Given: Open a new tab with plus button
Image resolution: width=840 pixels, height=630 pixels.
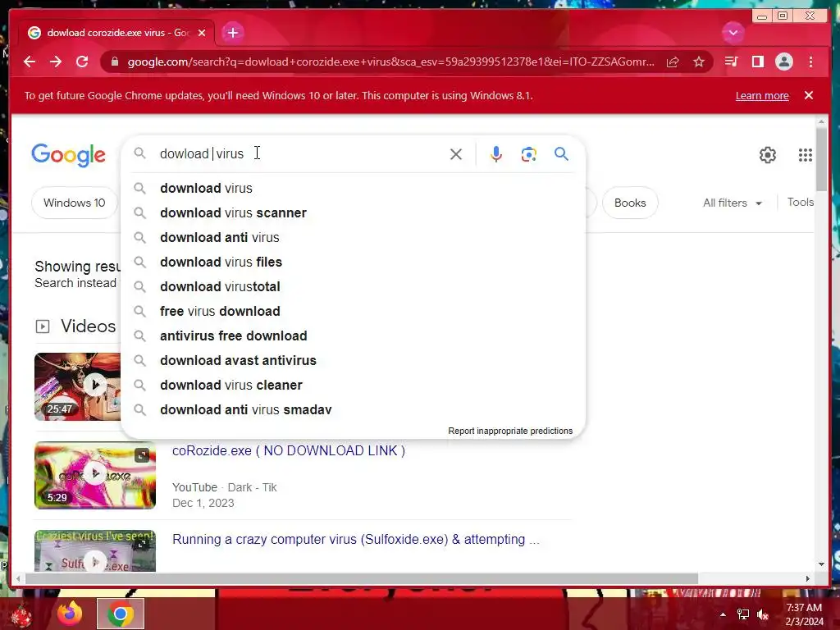Looking at the screenshot, I should click(x=232, y=33).
